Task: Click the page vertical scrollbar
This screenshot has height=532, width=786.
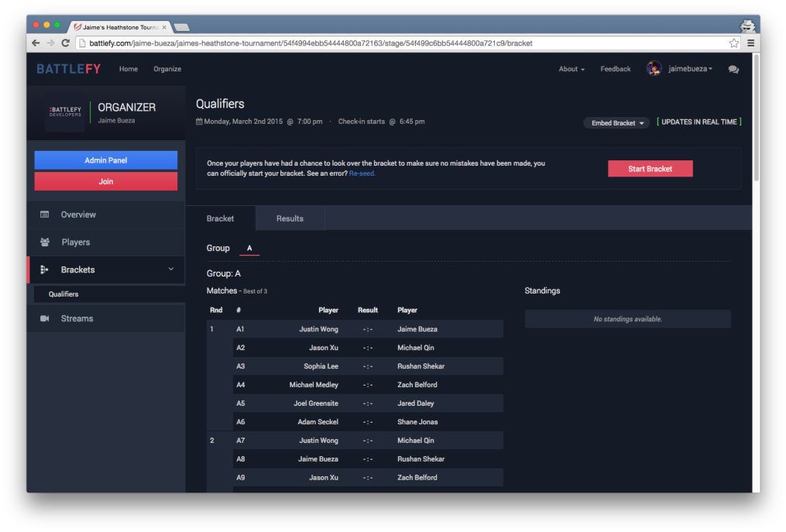Action: [x=756, y=118]
